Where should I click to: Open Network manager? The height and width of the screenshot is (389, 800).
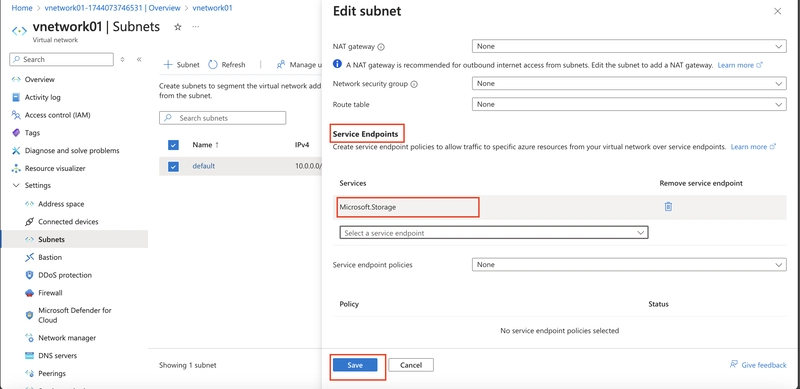click(x=67, y=338)
